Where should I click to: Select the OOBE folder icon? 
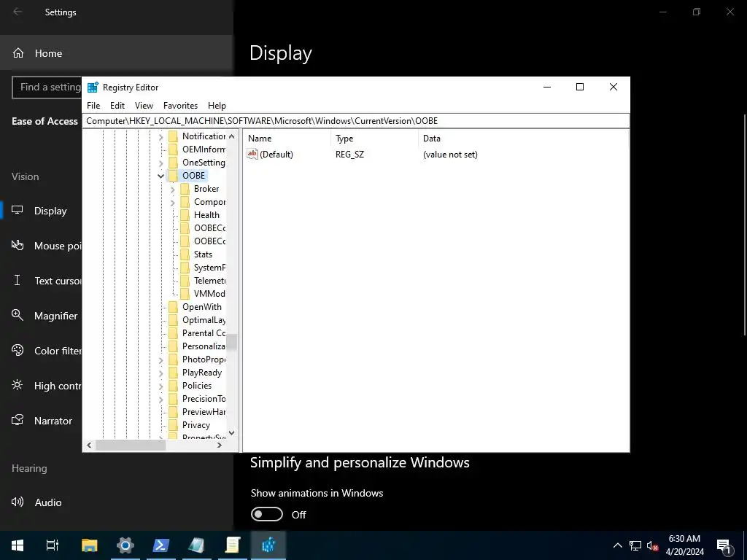pos(174,176)
